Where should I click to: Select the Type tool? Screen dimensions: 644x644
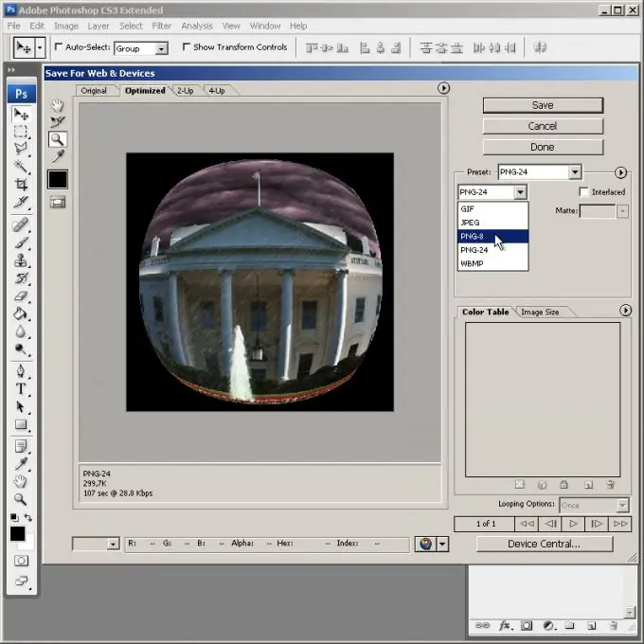coord(21,389)
